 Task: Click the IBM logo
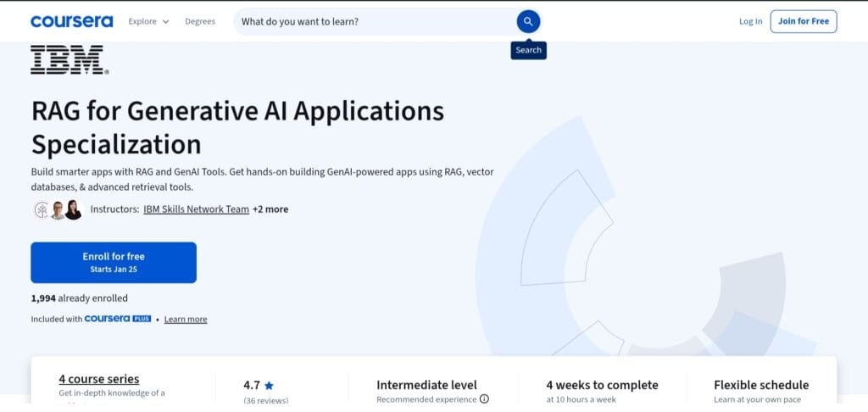(70, 60)
